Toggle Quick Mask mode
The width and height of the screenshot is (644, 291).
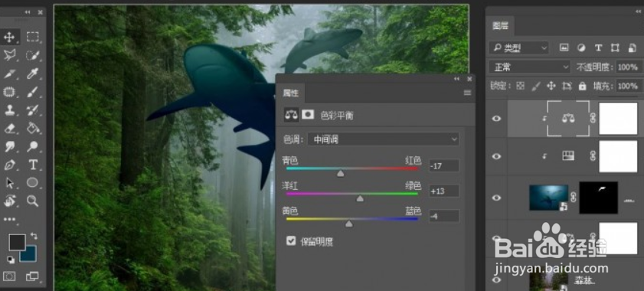[x=9, y=276]
